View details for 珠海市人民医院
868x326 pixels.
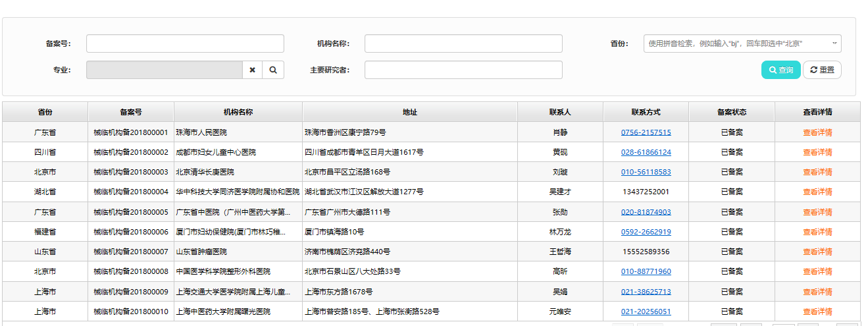click(817, 132)
